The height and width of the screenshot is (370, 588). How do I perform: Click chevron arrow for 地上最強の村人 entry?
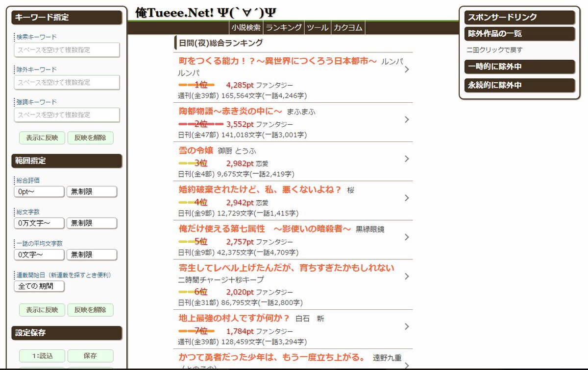tap(407, 326)
